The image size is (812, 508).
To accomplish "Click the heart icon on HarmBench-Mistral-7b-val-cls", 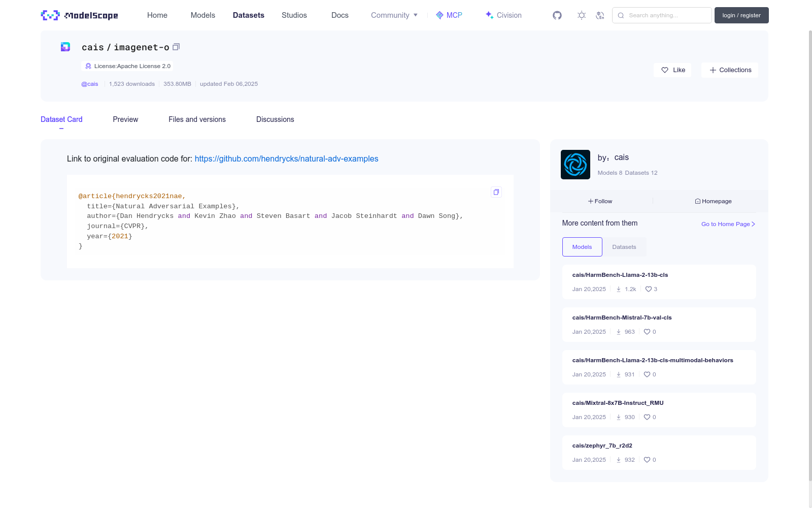I will point(647,332).
